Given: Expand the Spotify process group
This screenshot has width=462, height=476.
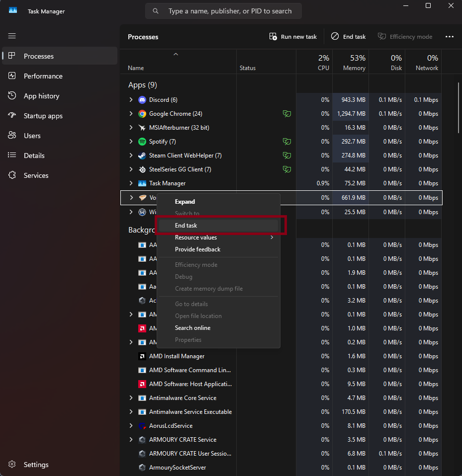Looking at the screenshot, I should (x=131, y=142).
